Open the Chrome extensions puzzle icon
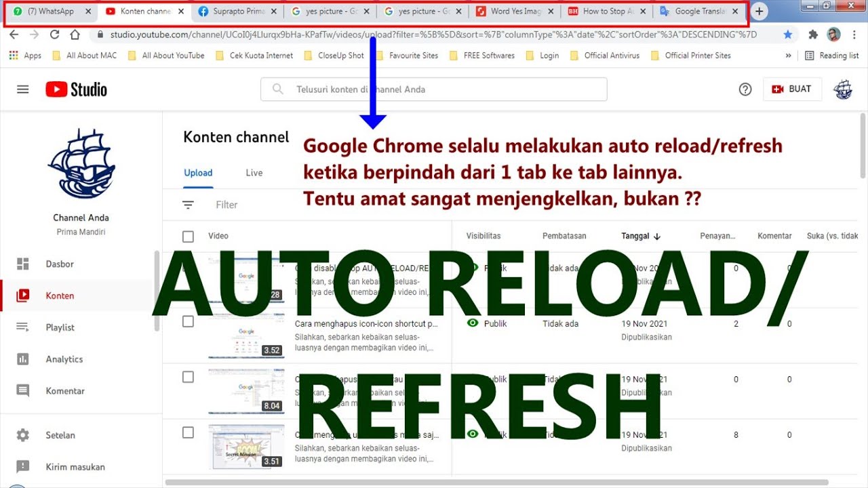 (x=813, y=35)
